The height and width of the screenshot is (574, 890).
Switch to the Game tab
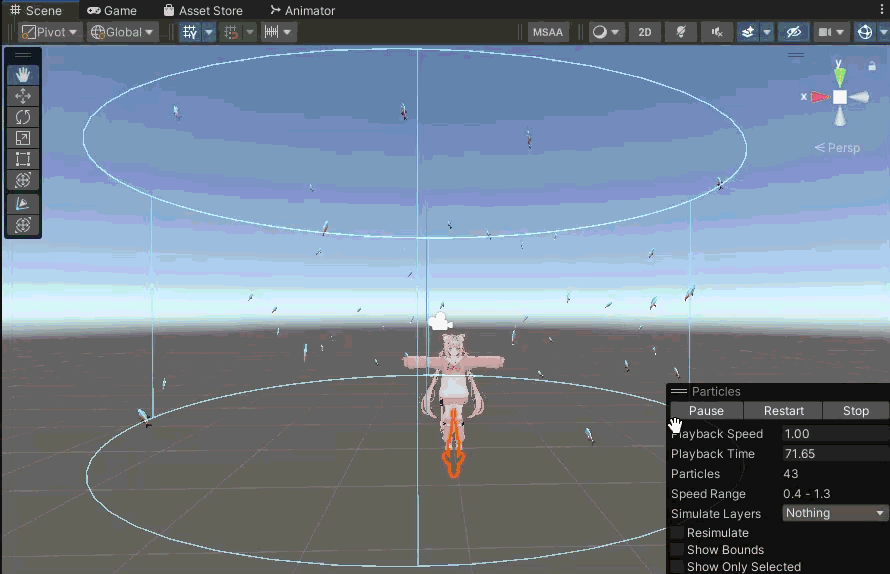[x=112, y=10]
